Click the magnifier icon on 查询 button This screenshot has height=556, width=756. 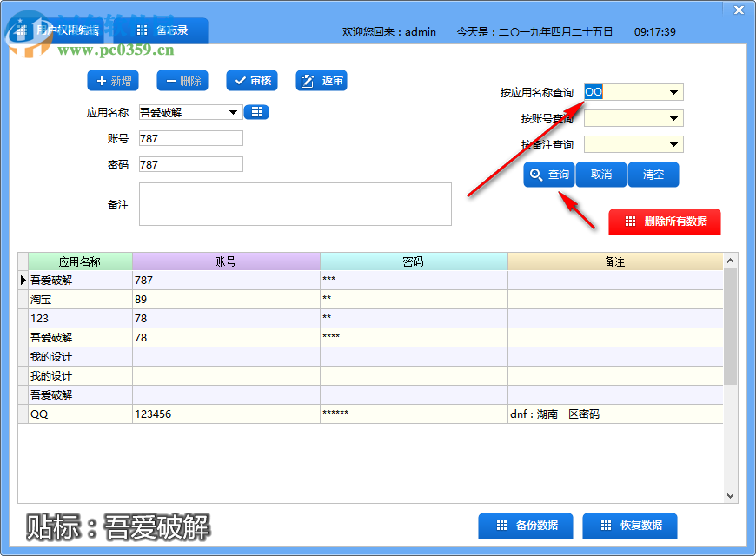pyautogui.click(x=537, y=175)
